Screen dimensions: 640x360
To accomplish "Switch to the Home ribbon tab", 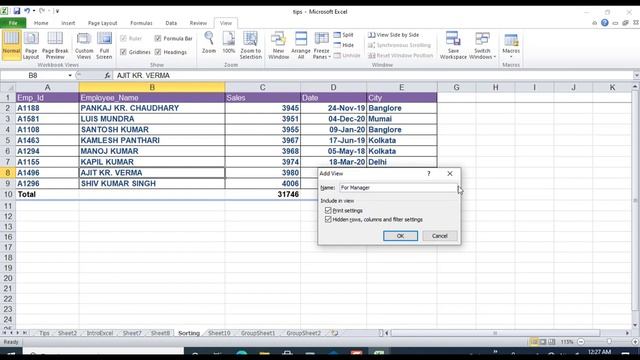I will (41, 23).
